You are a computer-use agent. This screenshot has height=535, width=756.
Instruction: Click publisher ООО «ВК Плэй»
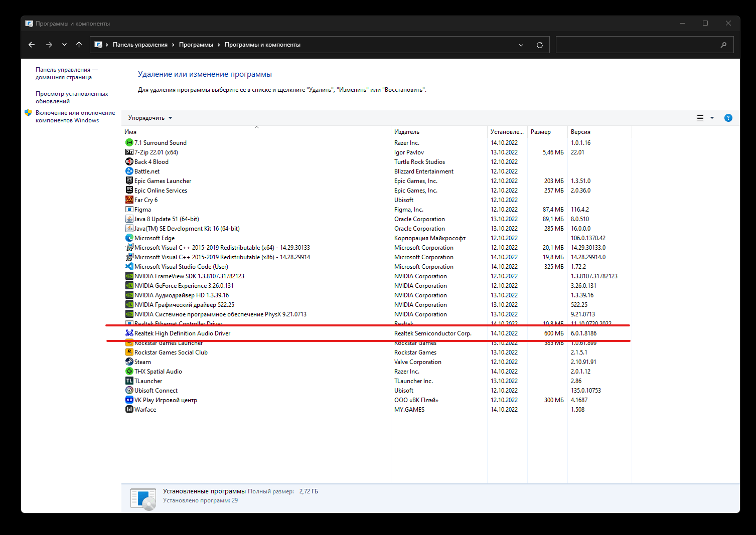[416, 400]
